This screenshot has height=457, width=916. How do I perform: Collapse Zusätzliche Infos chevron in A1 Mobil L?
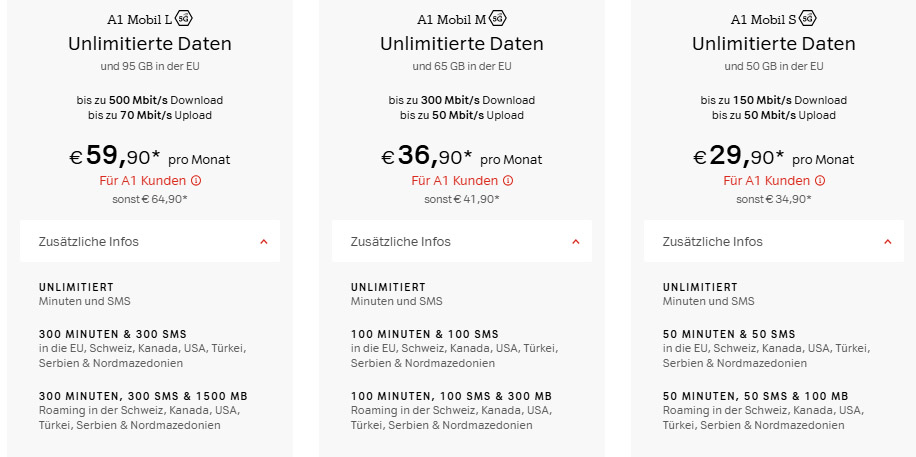[263, 242]
